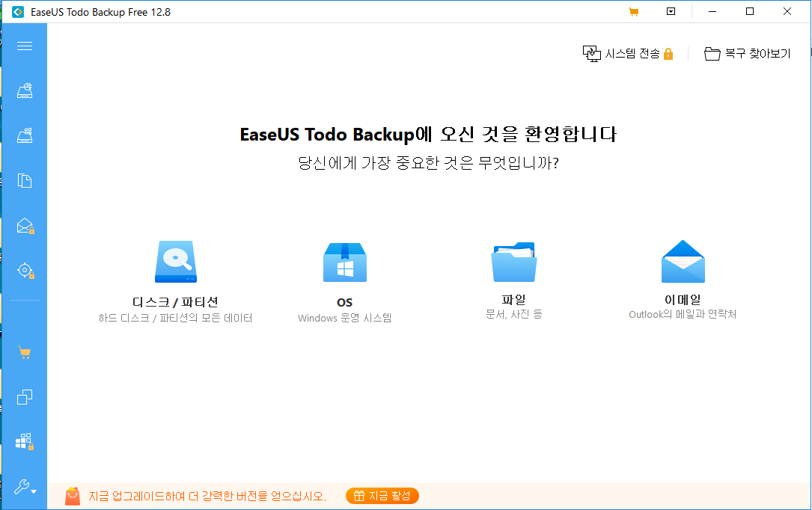Expand the hamburger menu in sidebar
Image resolution: width=812 pixels, height=510 pixels.
click(25, 46)
